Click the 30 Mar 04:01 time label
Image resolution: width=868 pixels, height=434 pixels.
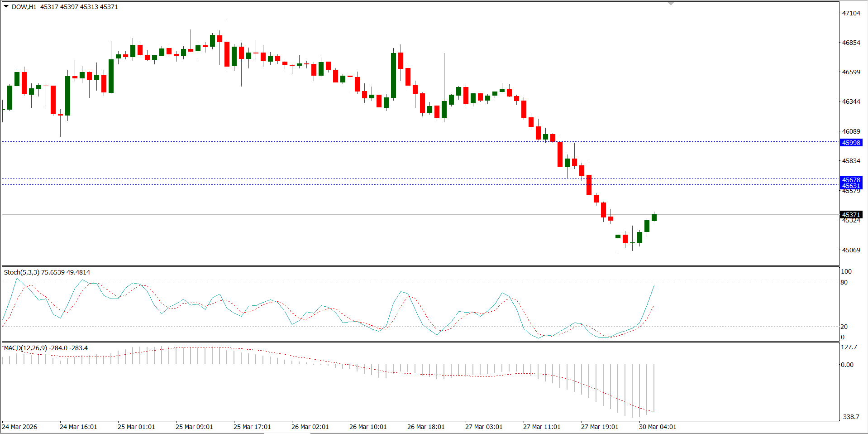tap(658, 427)
